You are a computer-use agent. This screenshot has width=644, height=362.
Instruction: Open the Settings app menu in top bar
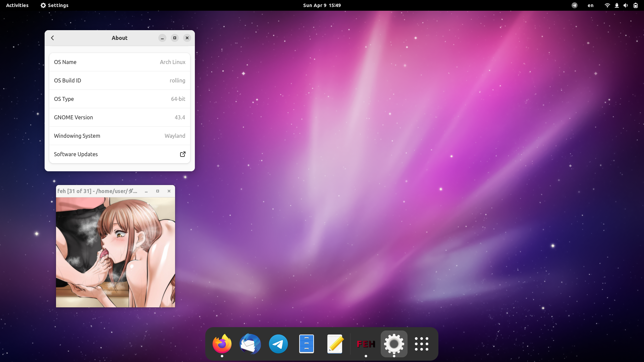point(54,5)
